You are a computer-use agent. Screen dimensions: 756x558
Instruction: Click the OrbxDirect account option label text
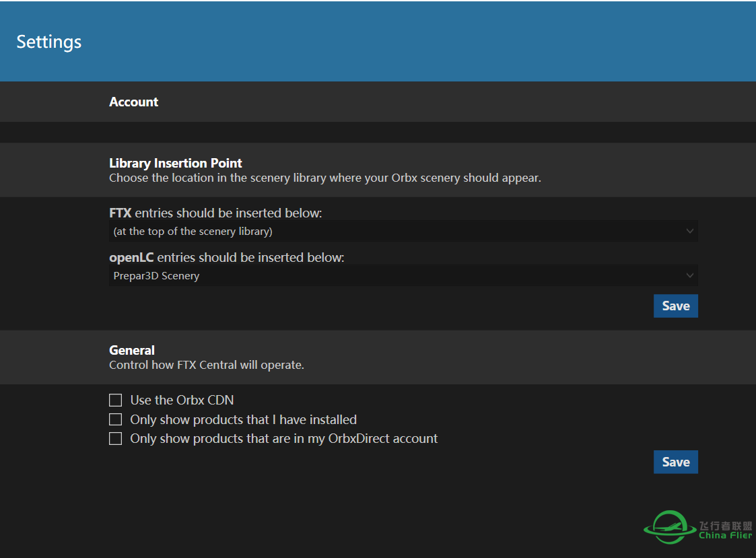click(x=283, y=439)
